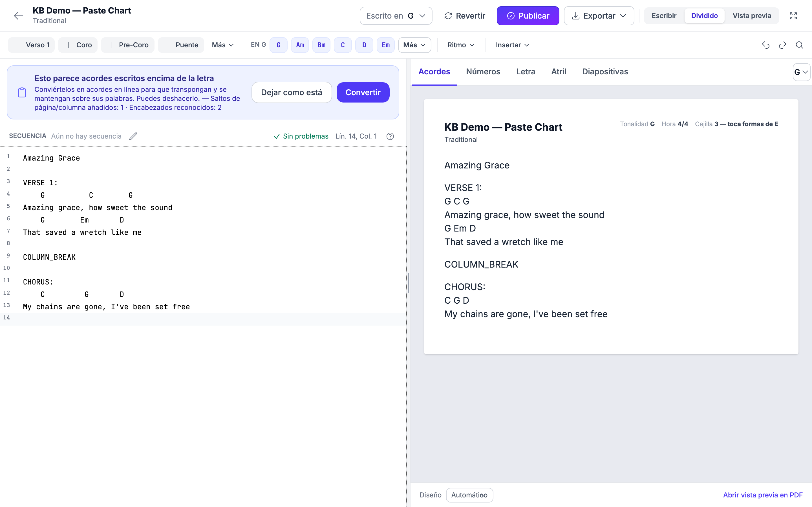Click the redo icon
Screen dimensions: 812x507
(x=783, y=45)
